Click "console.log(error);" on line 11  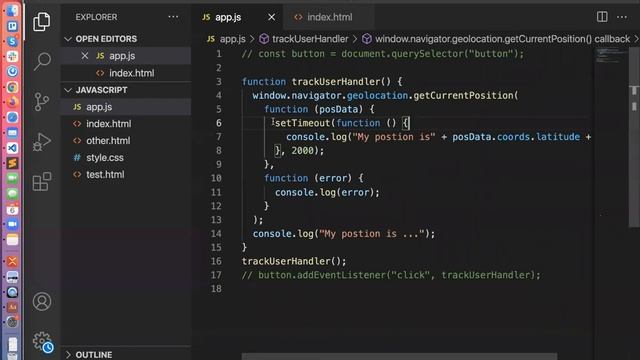(327, 192)
